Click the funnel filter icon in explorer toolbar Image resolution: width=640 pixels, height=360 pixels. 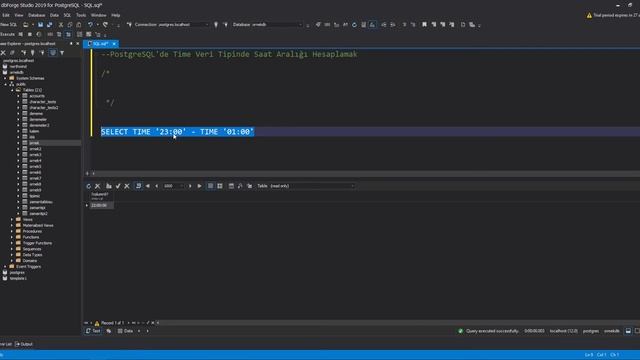(x=62, y=53)
